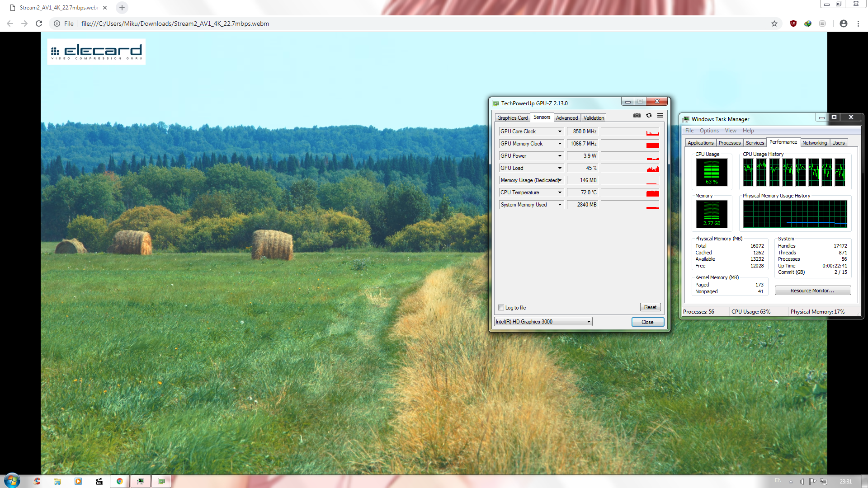Switch to Task Manager Services tab
The width and height of the screenshot is (868, 488).
point(755,143)
